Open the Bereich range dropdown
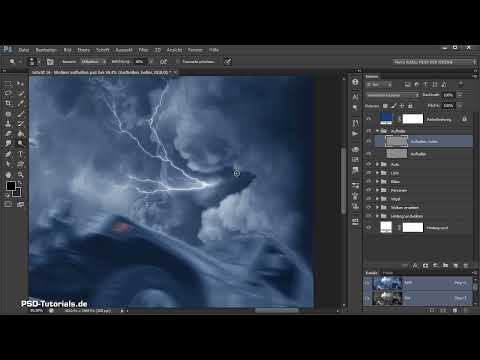 coord(93,62)
